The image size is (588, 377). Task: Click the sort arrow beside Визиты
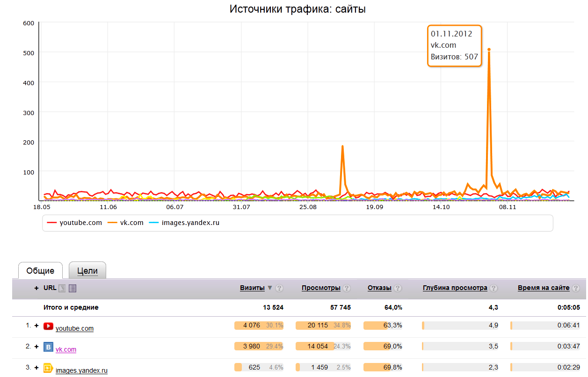[x=269, y=288]
